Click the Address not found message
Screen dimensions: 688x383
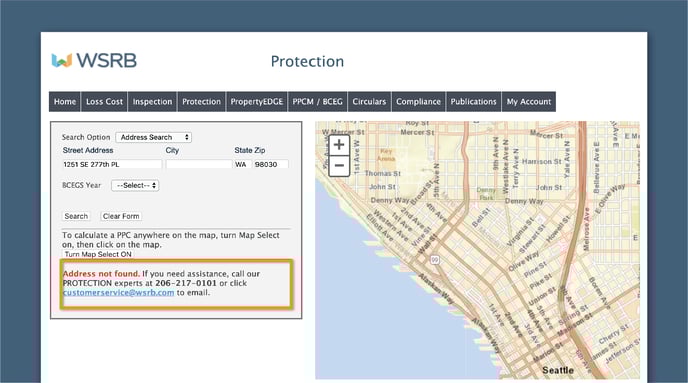click(101, 273)
